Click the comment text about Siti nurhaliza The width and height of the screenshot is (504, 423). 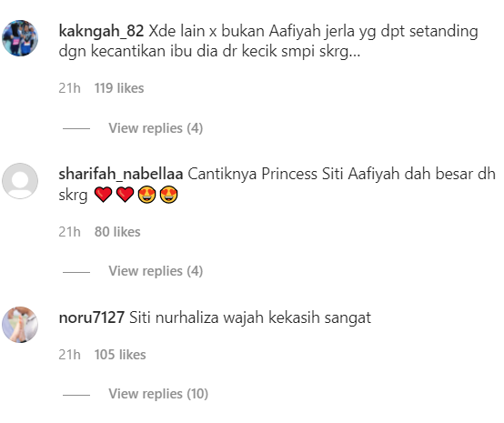coord(250,317)
